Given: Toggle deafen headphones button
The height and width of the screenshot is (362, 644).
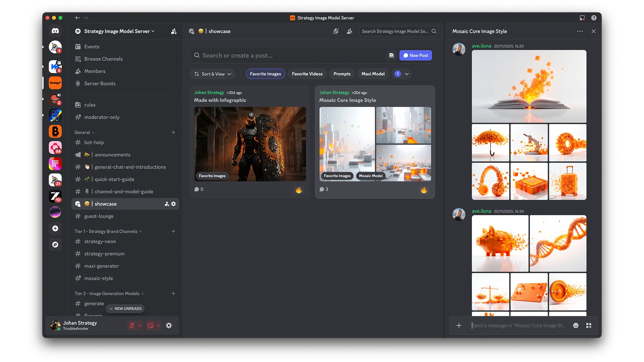Looking at the screenshot, I should [150, 325].
